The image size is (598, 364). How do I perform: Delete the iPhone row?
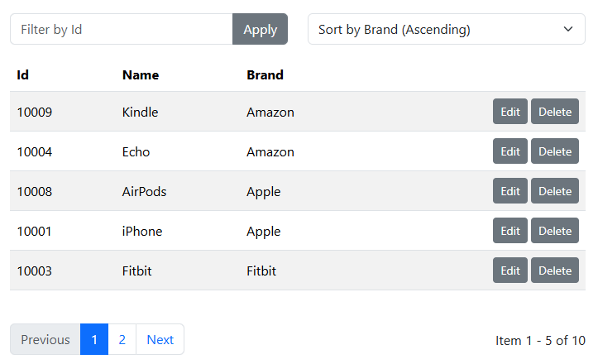(x=554, y=231)
